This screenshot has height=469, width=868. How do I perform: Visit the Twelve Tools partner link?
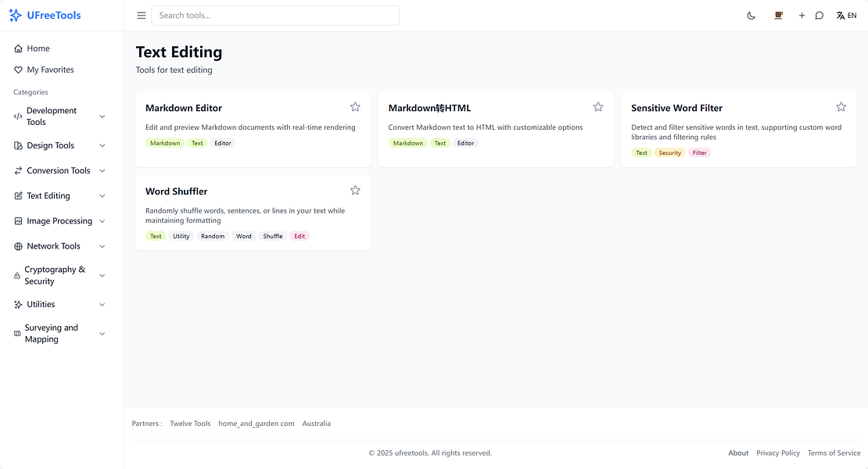(x=190, y=423)
